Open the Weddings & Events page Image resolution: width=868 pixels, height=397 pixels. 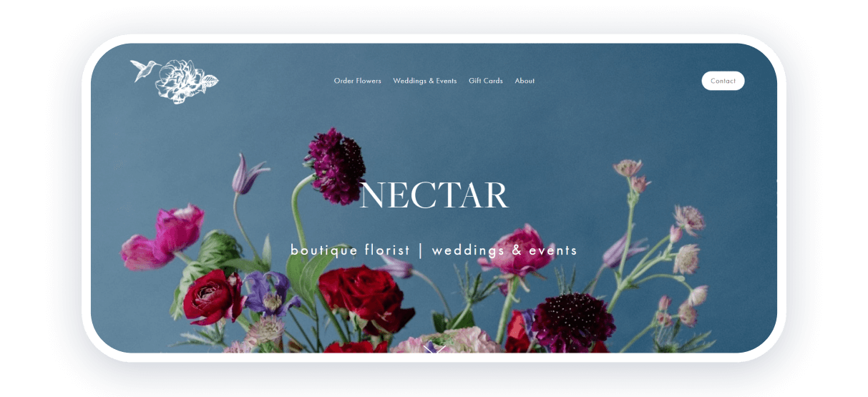point(425,81)
